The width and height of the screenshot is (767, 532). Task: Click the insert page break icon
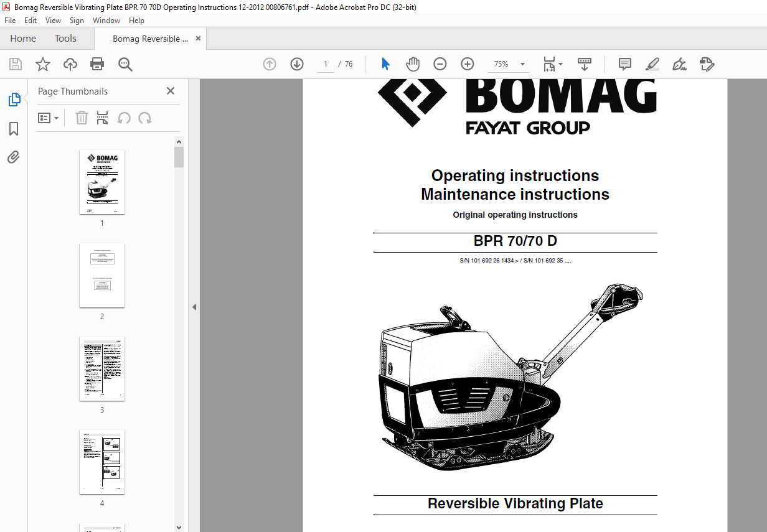point(103,118)
